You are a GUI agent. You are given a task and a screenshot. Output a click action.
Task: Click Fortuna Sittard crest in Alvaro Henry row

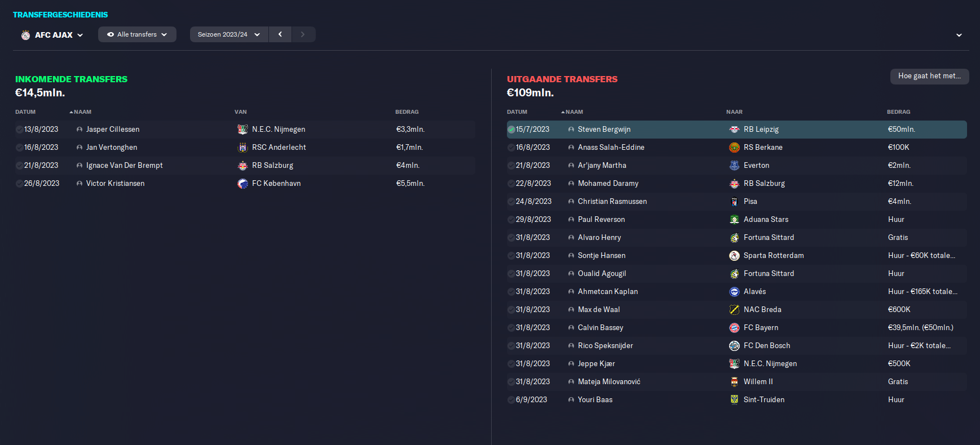click(x=734, y=238)
